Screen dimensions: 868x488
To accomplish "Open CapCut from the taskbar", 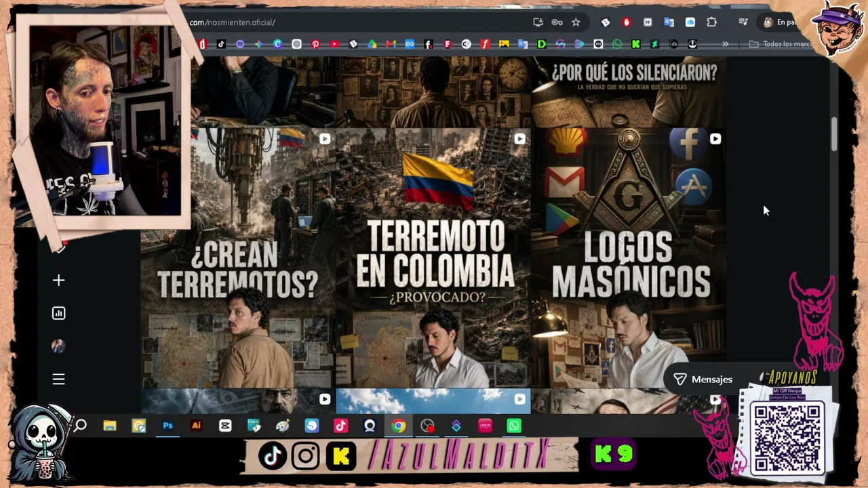I will point(225,426).
